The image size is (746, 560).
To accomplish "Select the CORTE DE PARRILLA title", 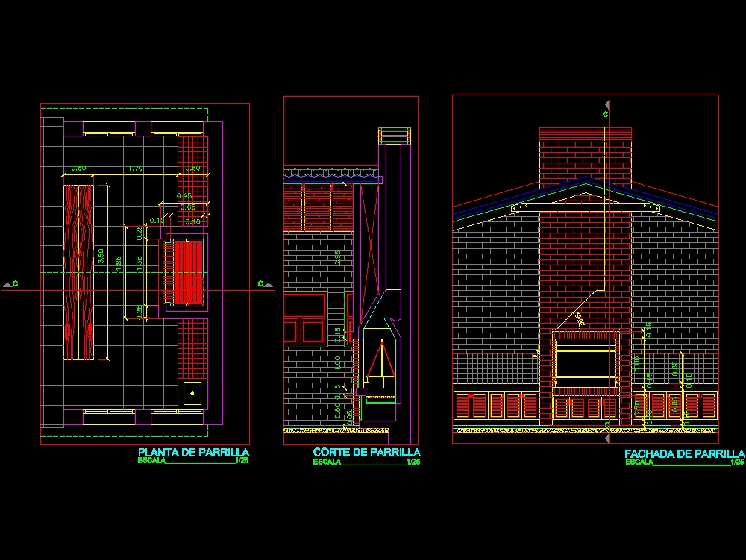I will point(365,452).
